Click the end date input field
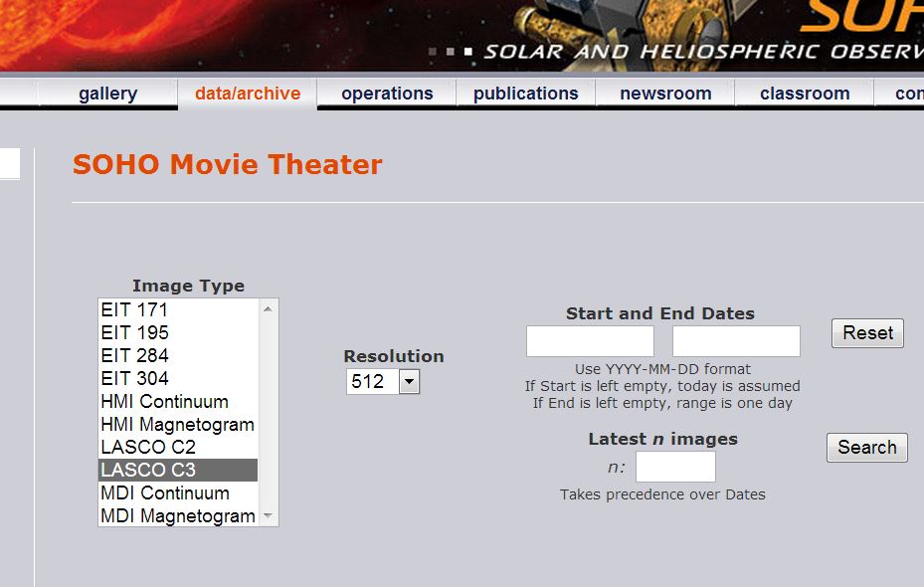Screen dimensions: 924x587 pos(736,341)
